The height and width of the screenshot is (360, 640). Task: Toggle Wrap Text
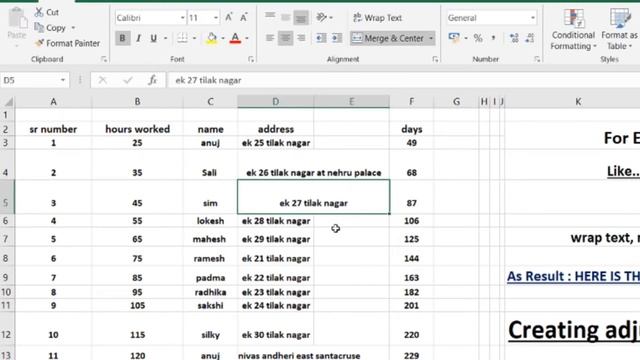(x=378, y=18)
